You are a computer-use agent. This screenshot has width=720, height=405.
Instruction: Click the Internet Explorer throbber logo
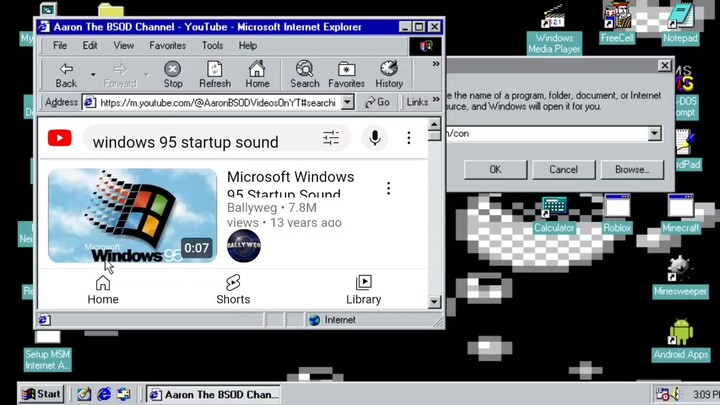(x=425, y=46)
